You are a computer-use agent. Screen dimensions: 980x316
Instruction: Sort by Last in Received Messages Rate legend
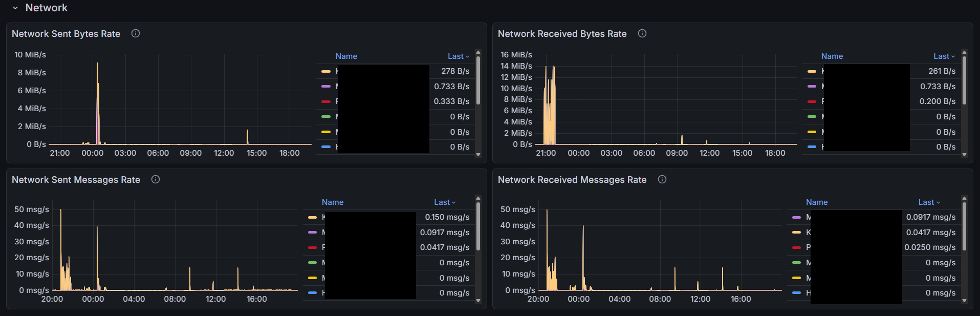[929, 202]
